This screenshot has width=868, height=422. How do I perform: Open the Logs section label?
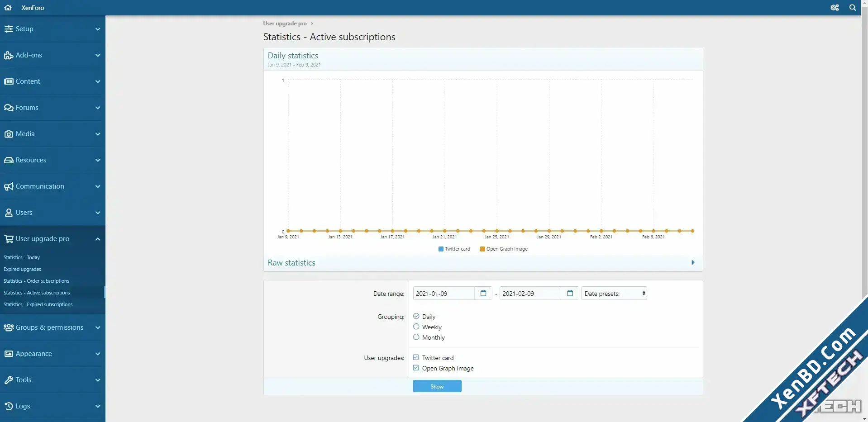(23, 406)
